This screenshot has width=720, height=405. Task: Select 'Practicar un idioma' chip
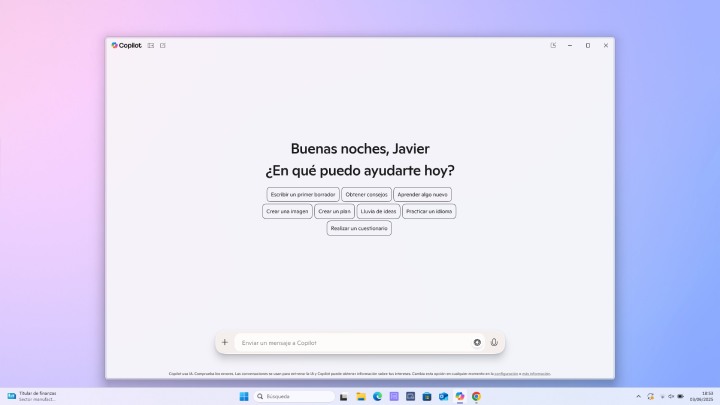[x=429, y=211]
